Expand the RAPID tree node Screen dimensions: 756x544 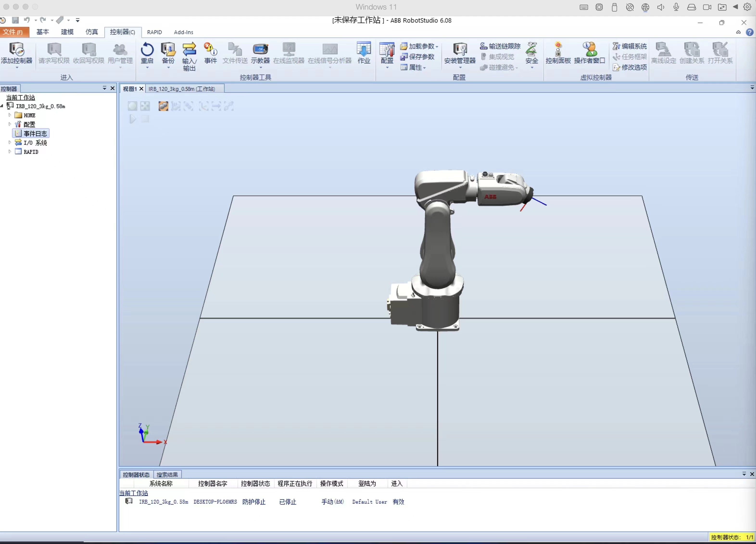click(10, 151)
